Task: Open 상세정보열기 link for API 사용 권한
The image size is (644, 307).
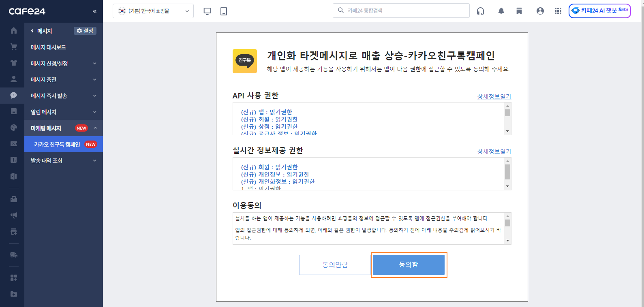Action: [x=494, y=96]
